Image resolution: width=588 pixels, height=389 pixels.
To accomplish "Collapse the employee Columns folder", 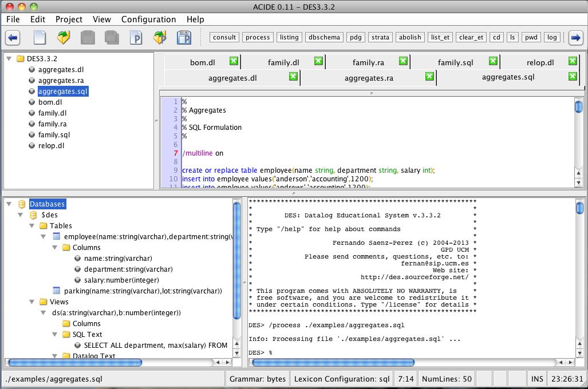I will 55,247.
